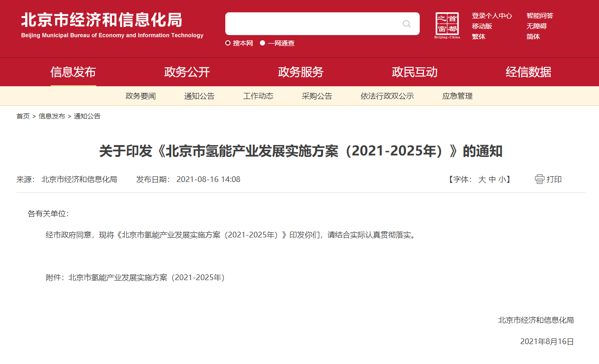Open the 采购公告 submenu item
This screenshot has width=599, height=364.
[317, 96]
